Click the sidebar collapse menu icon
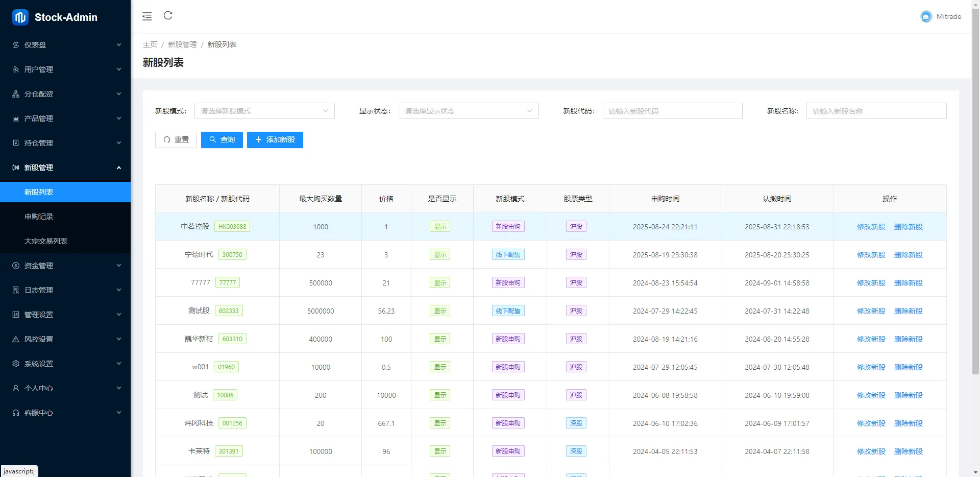980x477 pixels. click(147, 16)
